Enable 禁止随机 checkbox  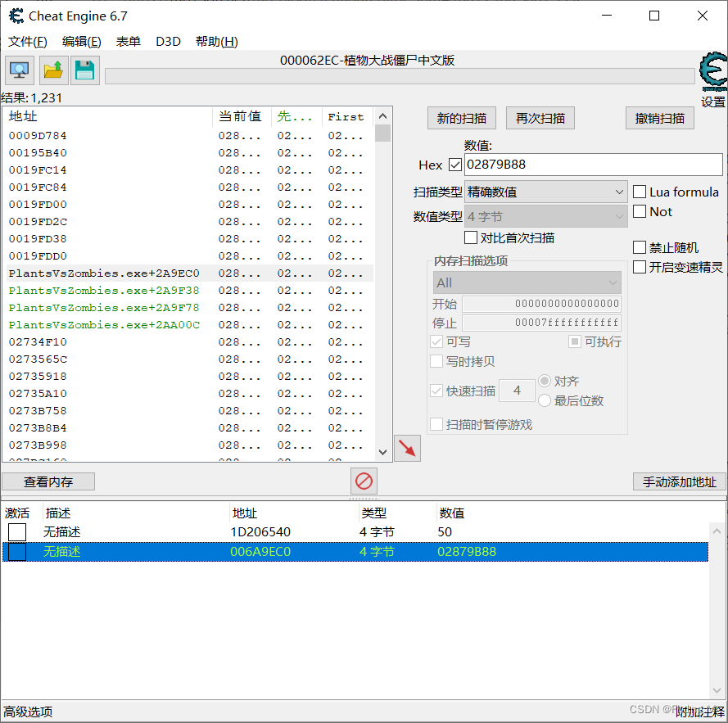(x=640, y=247)
